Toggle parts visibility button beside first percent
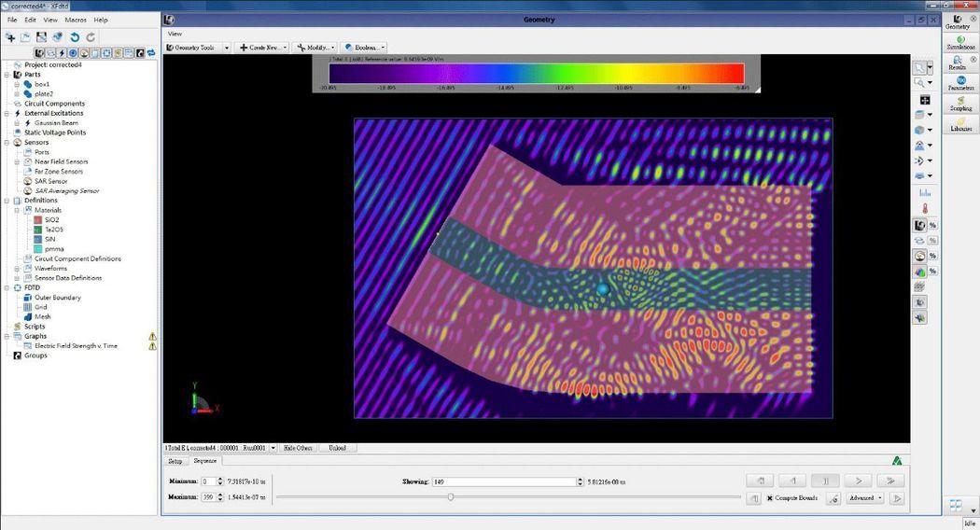980x530 pixels. (920, 225)
